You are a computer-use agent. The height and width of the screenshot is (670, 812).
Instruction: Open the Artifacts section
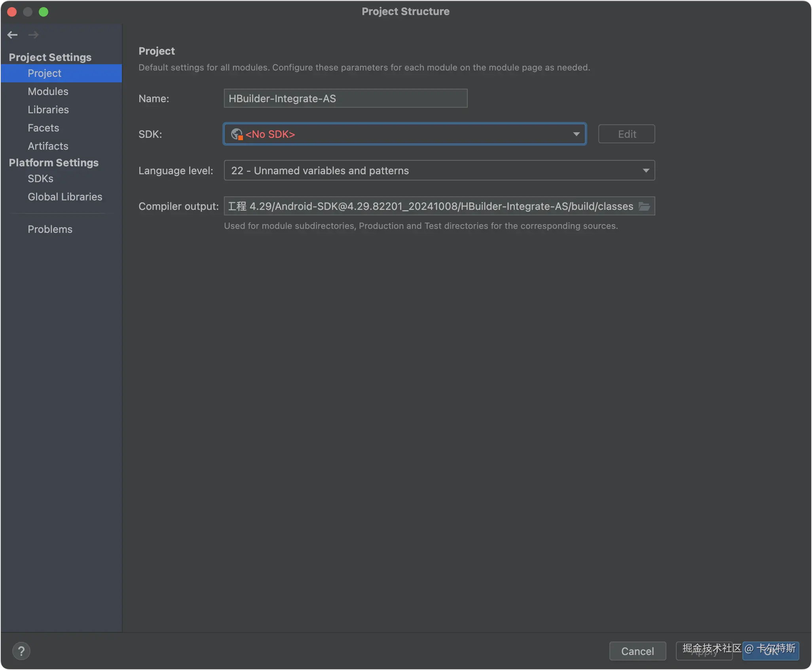(x=48, y=146)
